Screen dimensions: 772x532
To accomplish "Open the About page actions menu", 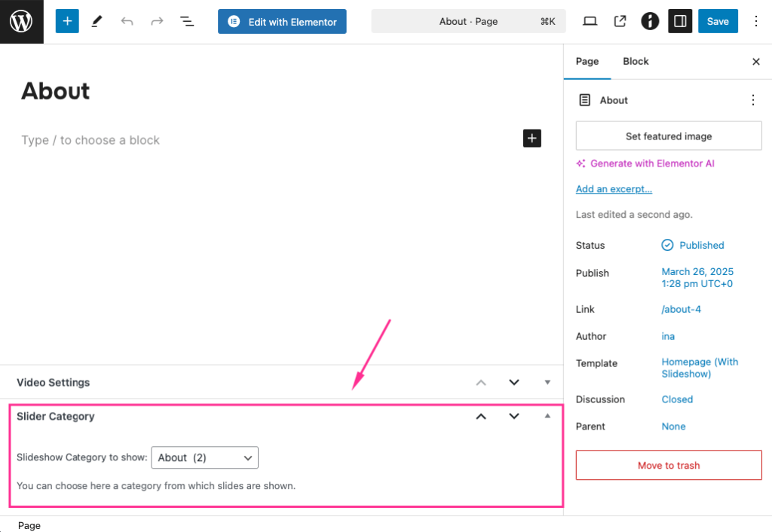I will pos(752,99).
